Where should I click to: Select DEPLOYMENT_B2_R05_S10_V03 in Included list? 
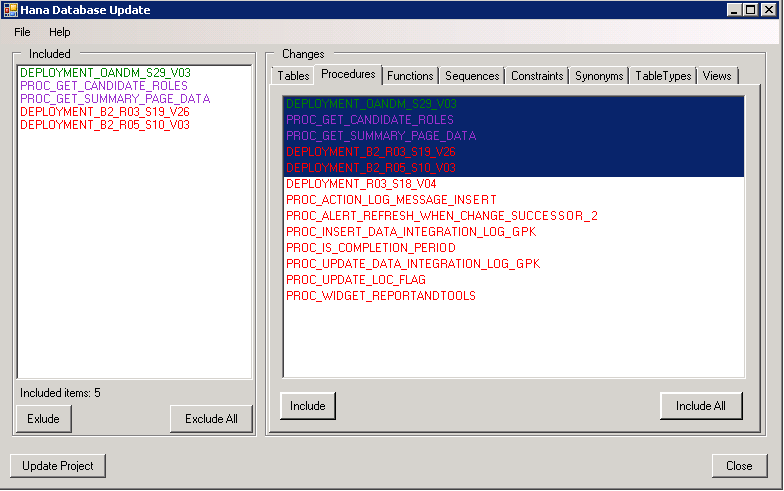134,125
